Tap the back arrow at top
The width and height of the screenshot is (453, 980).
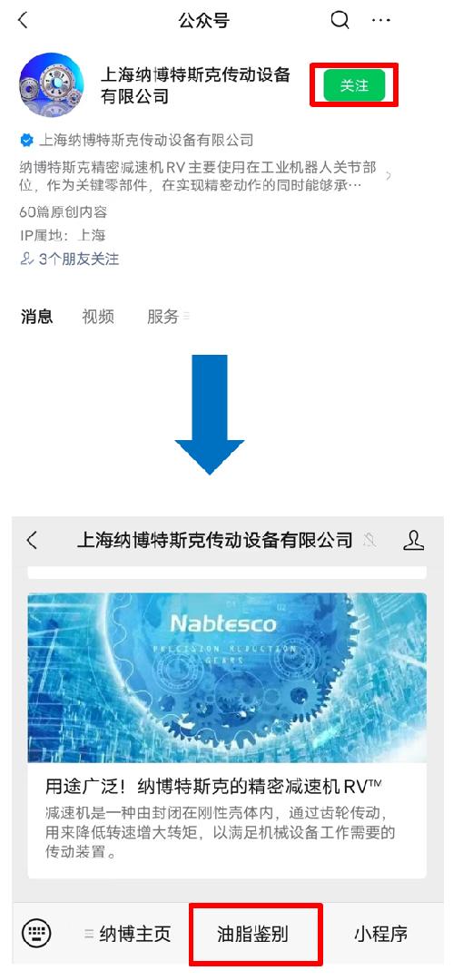pos(24,20)
